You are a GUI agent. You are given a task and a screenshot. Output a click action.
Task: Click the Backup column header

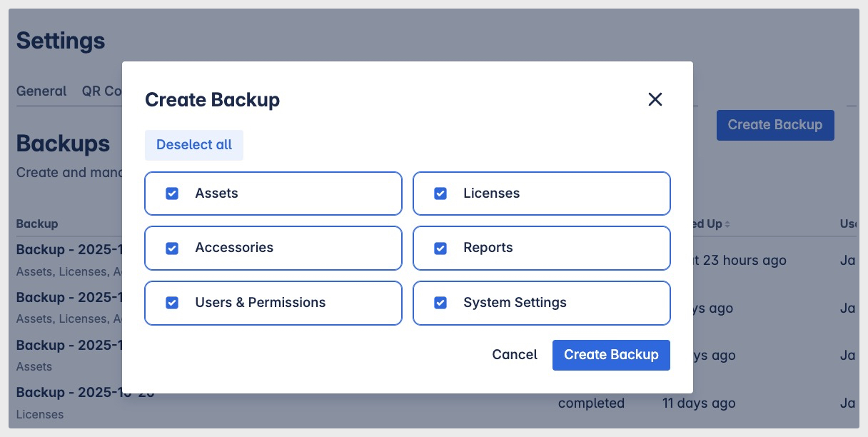[x=37, y=223]
